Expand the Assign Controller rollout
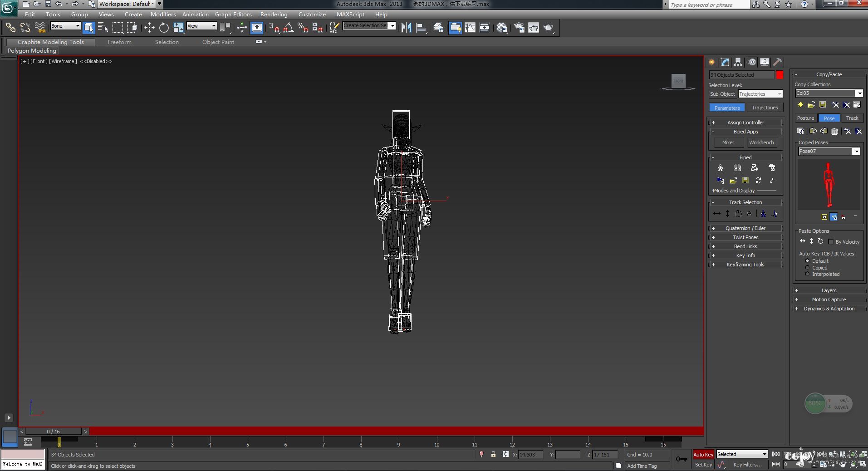The image size is (868, 471). click(745, 123)
